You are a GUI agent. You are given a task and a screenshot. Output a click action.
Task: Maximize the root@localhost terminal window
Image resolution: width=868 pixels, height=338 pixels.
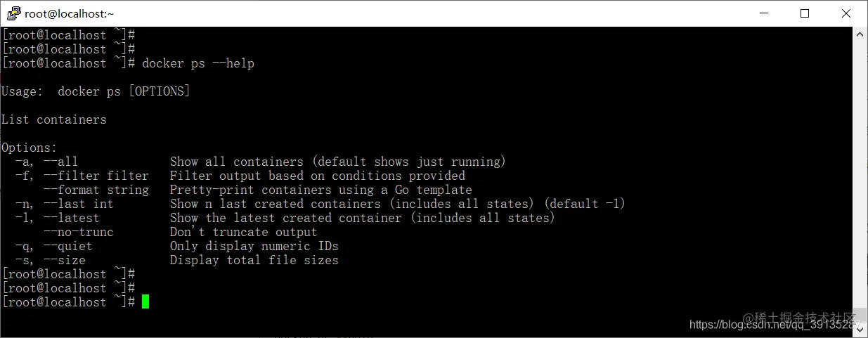click(805, 13)
